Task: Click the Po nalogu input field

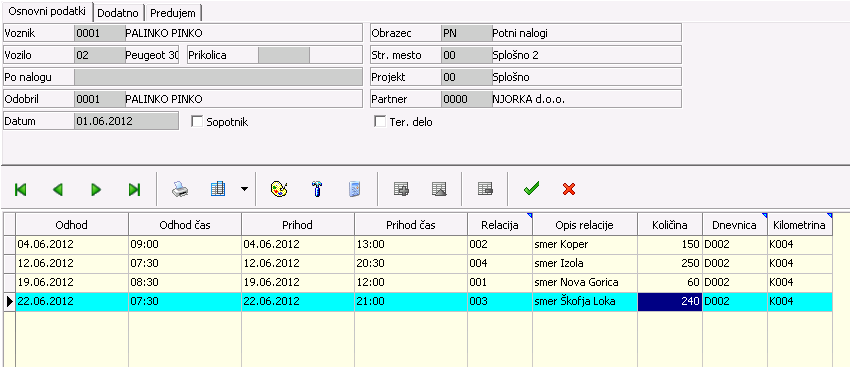Action: click(x=218, y=77)
